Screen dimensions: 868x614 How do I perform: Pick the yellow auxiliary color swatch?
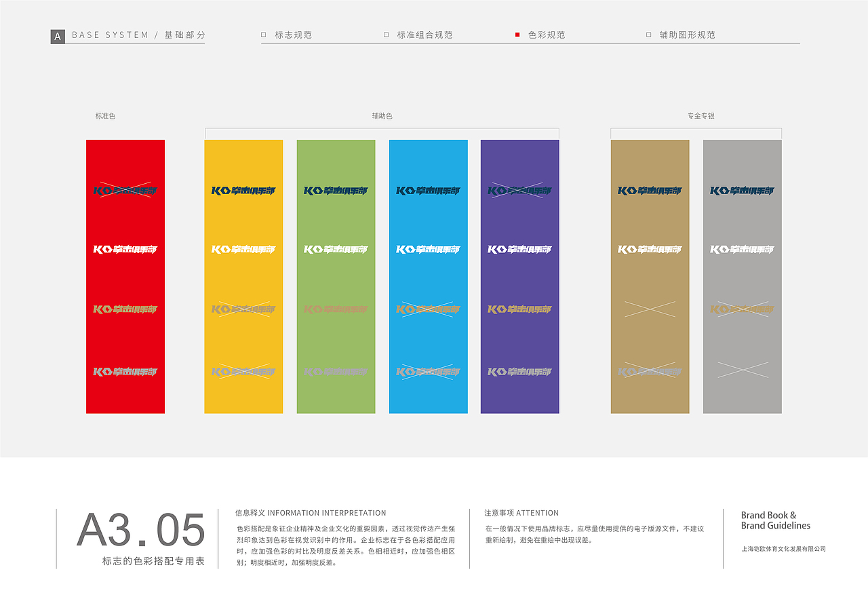pyautogui.click(x=243, y=276)
